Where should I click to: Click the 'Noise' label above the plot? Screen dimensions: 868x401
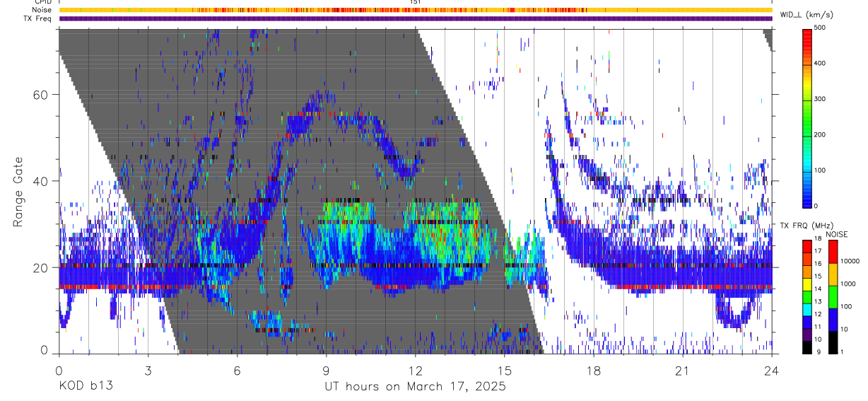[42, 10]
